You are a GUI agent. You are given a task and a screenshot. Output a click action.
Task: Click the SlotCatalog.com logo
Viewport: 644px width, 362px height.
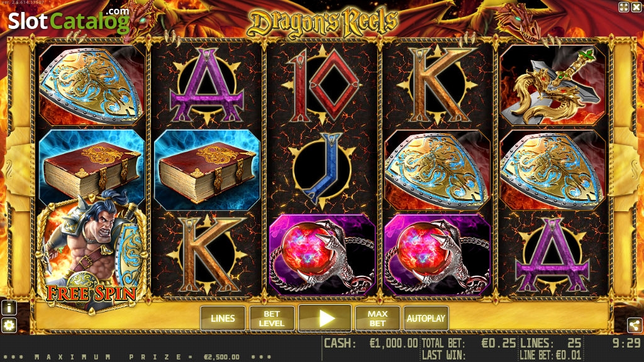point(69,21)
